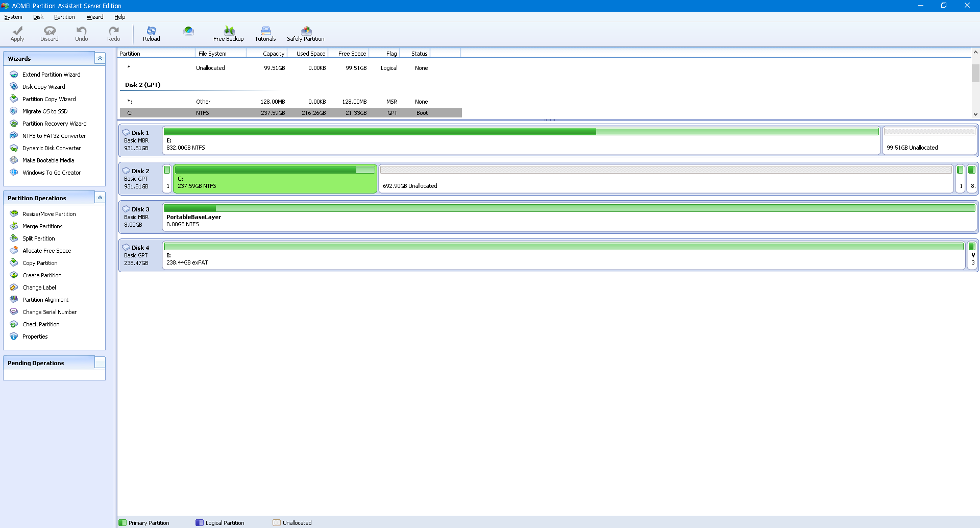Select the 99.51GB Unallocated list row
This screenshot has height=528, width=980.
tap(291, 68)
